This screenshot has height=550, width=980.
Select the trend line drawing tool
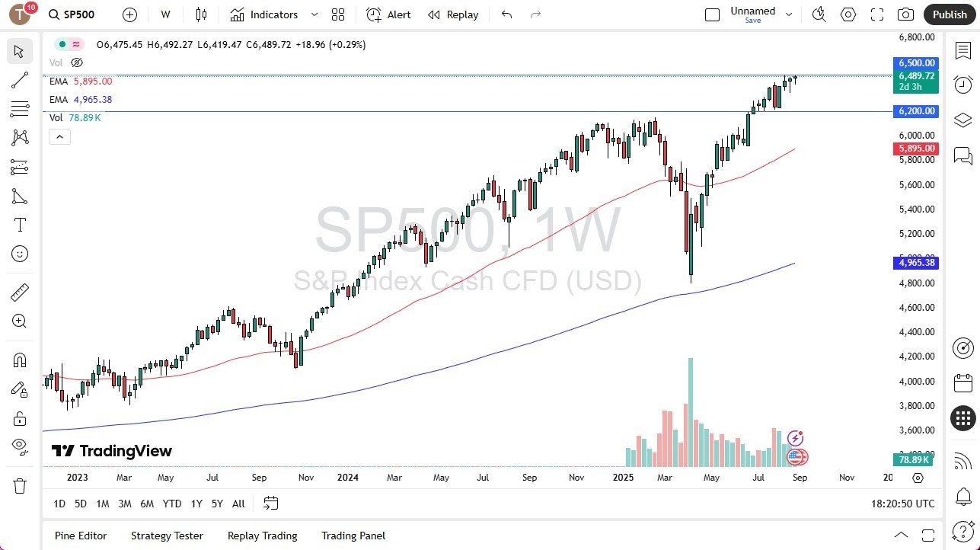[19, 80]
